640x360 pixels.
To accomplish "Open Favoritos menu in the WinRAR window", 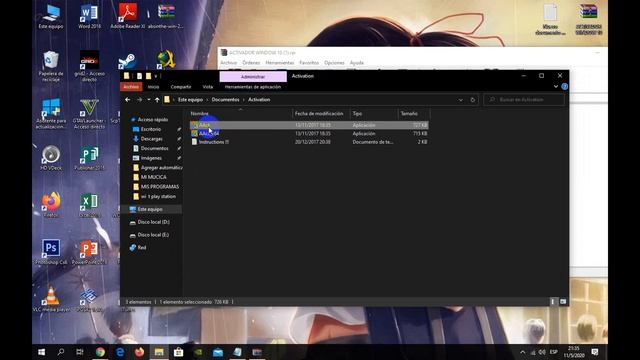I will (x=309, y=63).
